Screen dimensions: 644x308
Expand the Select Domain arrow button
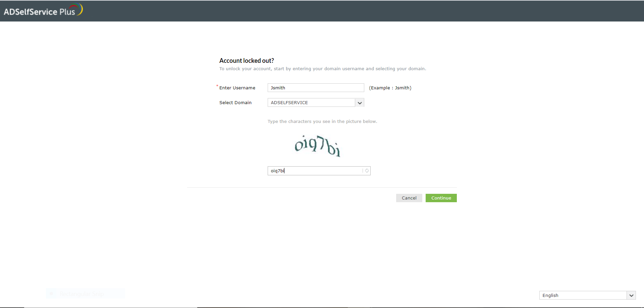(360, 102)
